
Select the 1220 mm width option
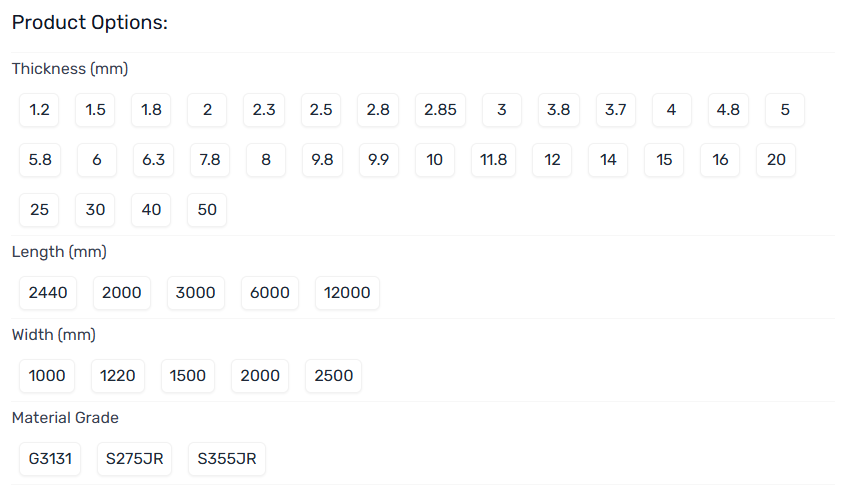coord(118,376)
